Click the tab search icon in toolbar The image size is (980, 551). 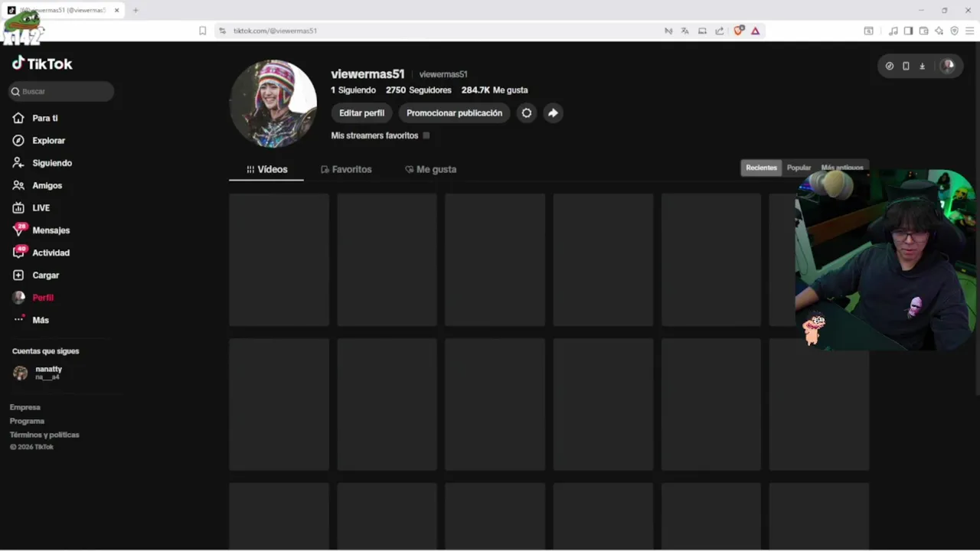pos(868,31)
